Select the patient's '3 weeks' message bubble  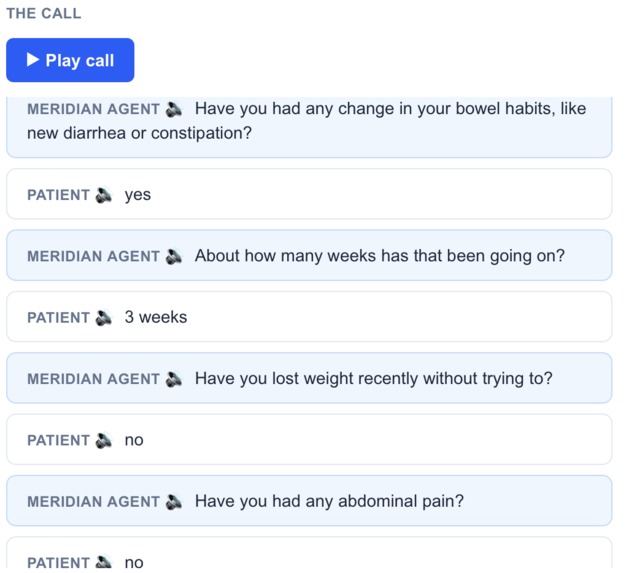tap(309, 317)
